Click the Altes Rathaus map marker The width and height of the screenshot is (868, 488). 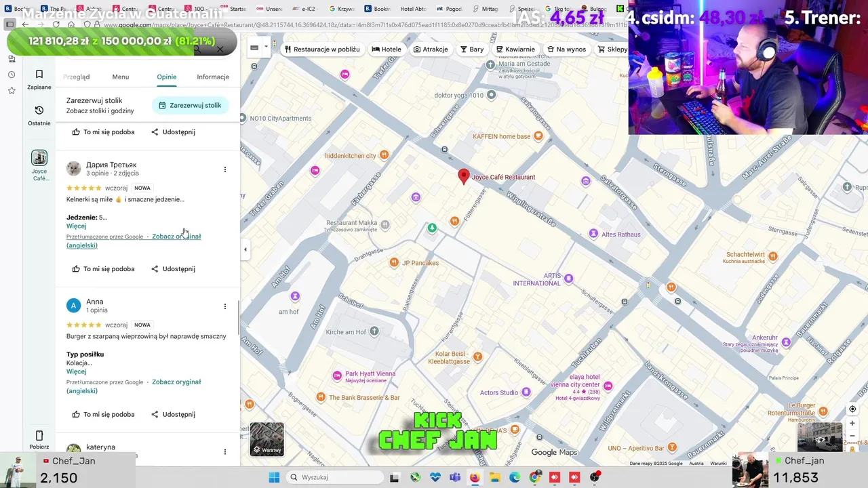[593, 234]
